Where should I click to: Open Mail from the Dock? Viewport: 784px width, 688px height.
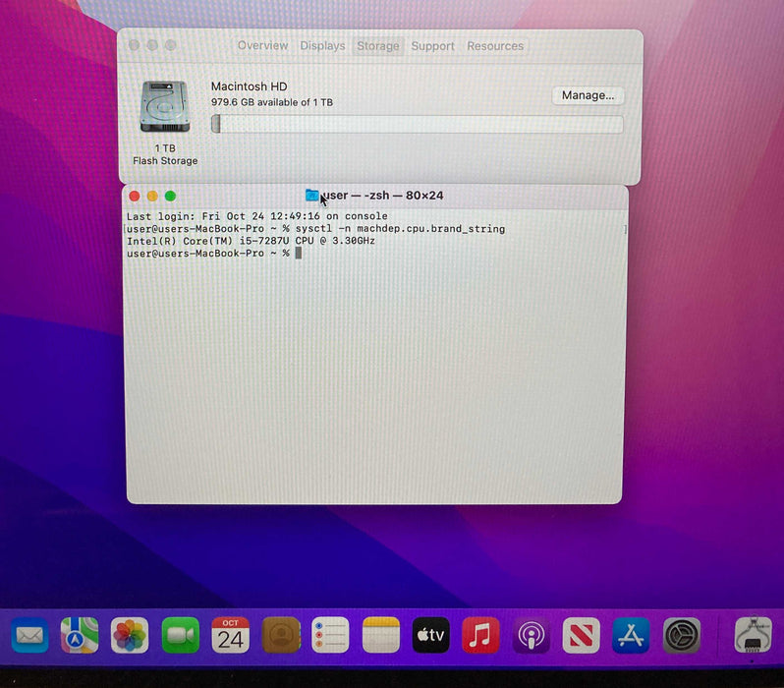coord(29,636)
